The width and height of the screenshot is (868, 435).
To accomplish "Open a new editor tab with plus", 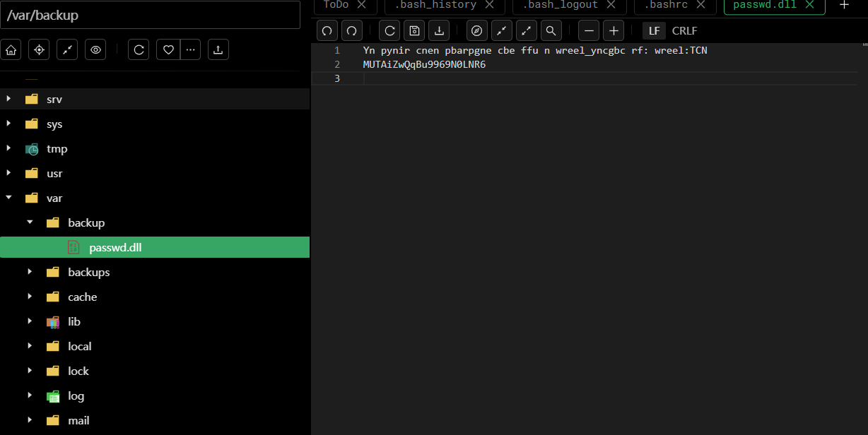I will (844, 4).
